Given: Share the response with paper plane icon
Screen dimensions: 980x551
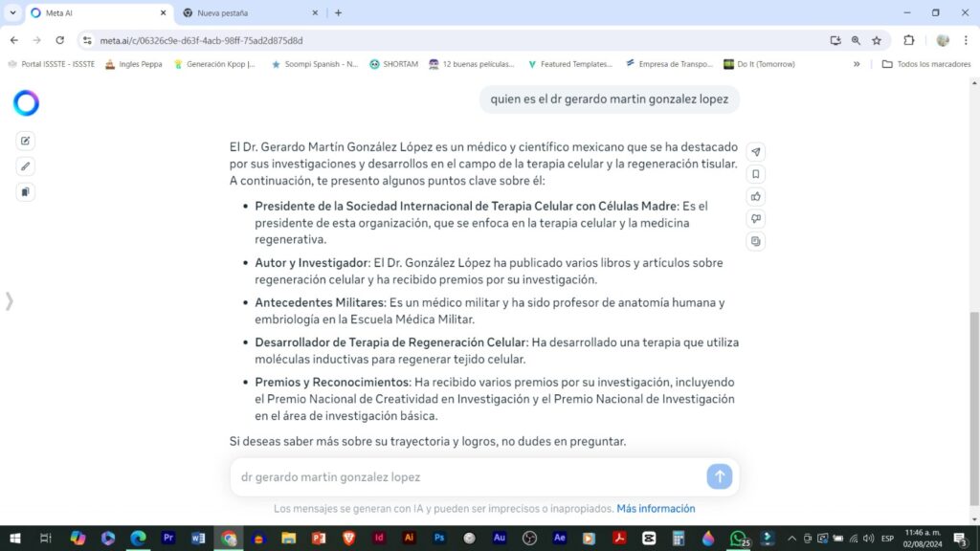Looking at the screenshot, I should click(756, 152).
